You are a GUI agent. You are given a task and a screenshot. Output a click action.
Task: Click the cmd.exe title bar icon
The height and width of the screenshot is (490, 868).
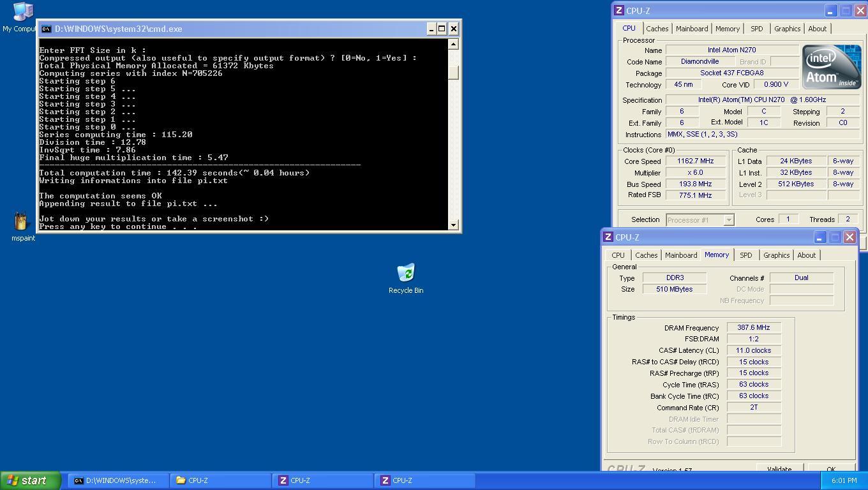click(46, 29)
